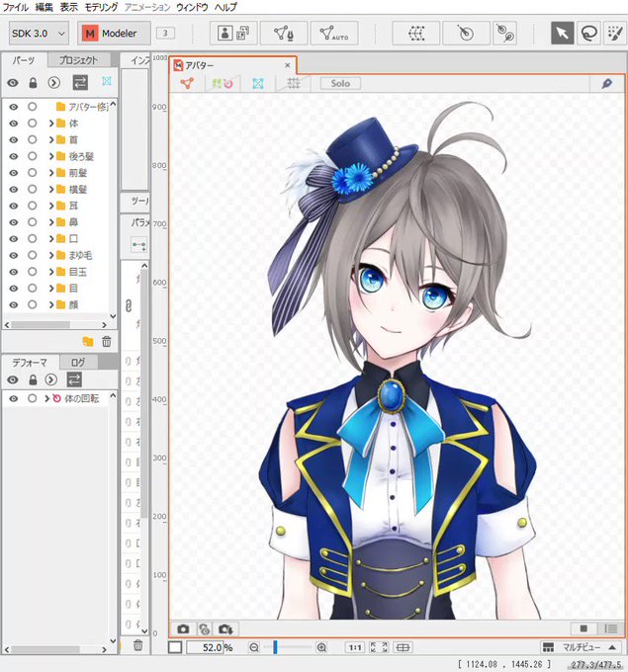Close the アバター canvas tab
The height and width of the screenshot is (672, 628).
[x=288, y=65]
